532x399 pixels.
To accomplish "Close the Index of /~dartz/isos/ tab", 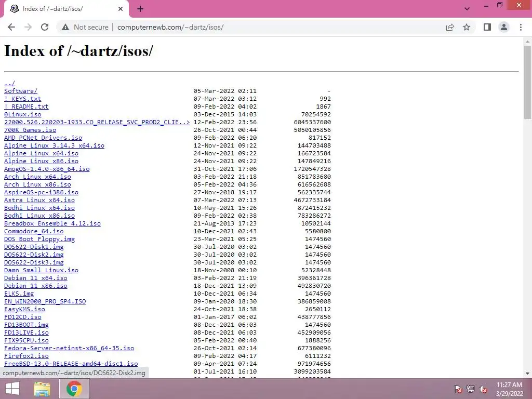I will point(121,9).
